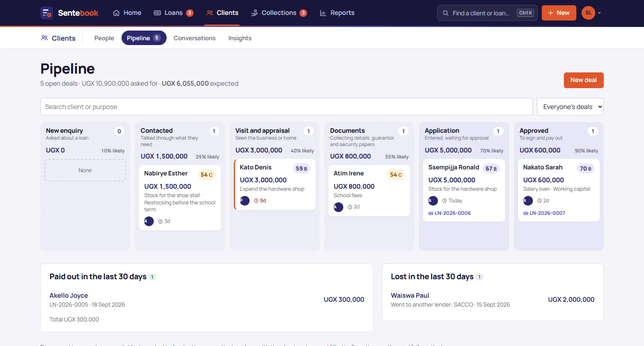
Task: Click the 67 B score badge
Action: 491,169
